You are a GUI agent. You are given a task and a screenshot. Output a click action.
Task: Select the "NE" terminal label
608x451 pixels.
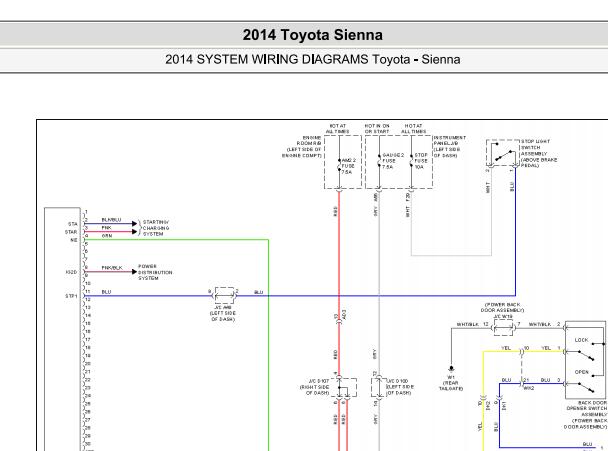tap(74, 240)
